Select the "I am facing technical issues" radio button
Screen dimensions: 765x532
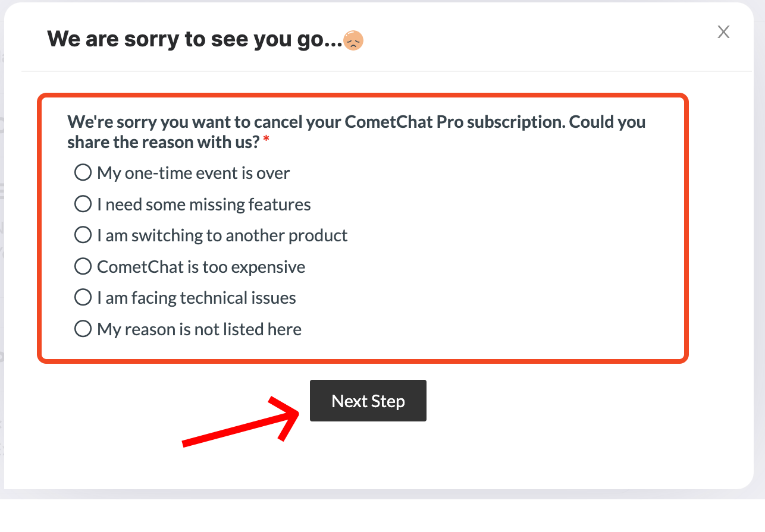point(83,298)
